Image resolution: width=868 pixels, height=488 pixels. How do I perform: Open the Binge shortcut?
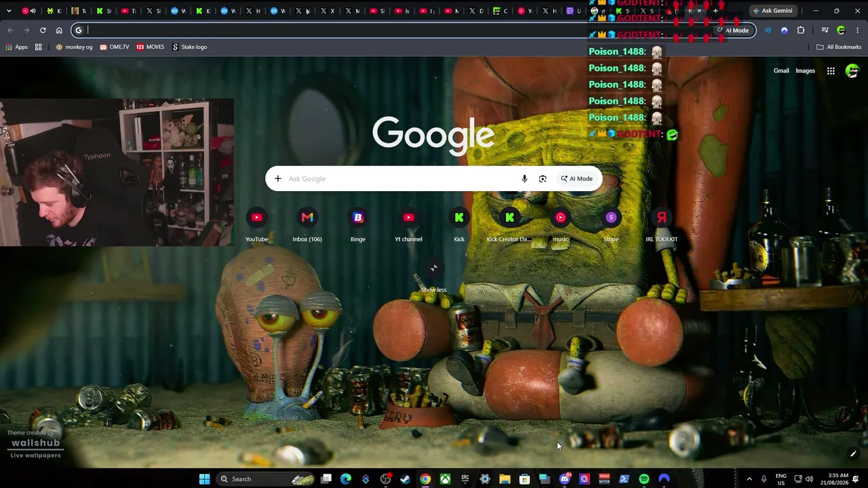coord(358,225)
